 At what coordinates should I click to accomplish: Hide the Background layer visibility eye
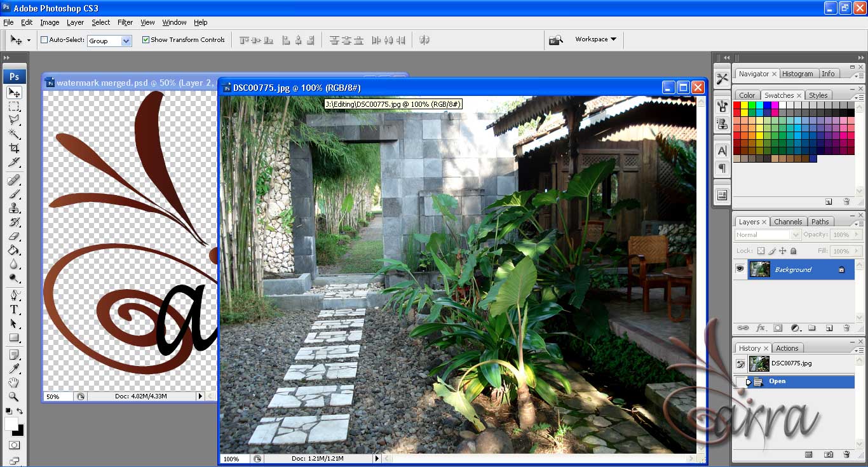coord(740,269)
